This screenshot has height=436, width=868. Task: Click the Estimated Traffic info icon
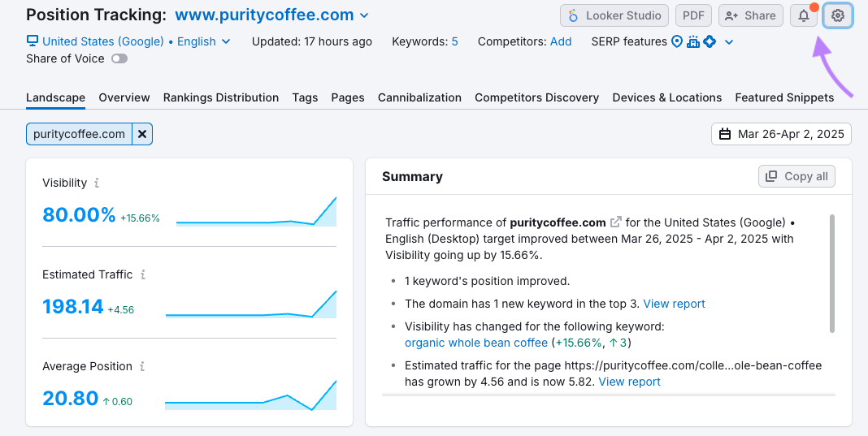tap(143, 275)
